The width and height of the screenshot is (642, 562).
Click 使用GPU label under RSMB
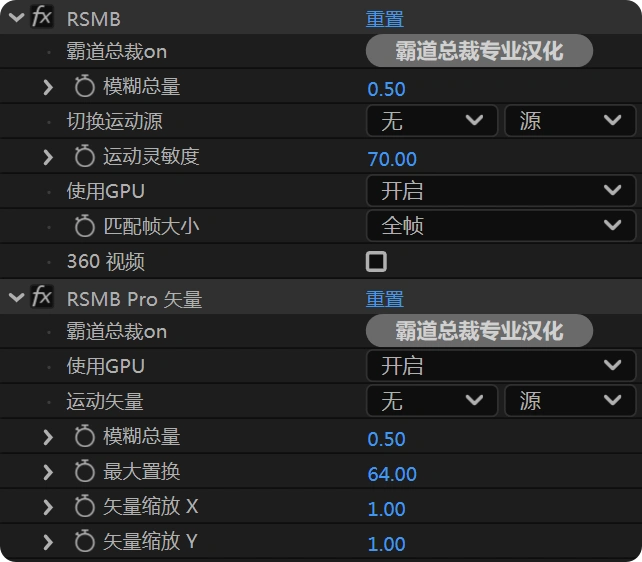106,191
